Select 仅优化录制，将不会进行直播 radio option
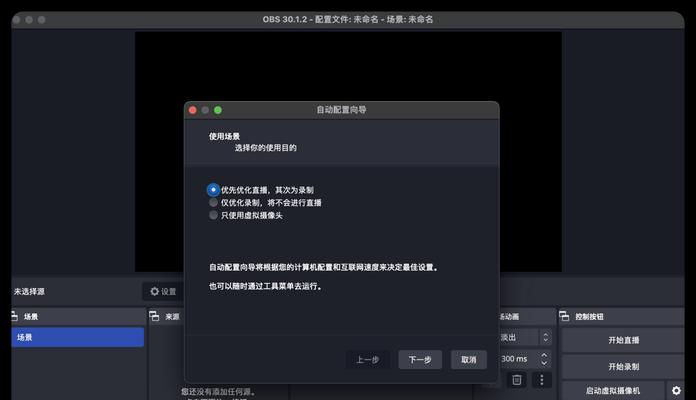 (265, 203)
